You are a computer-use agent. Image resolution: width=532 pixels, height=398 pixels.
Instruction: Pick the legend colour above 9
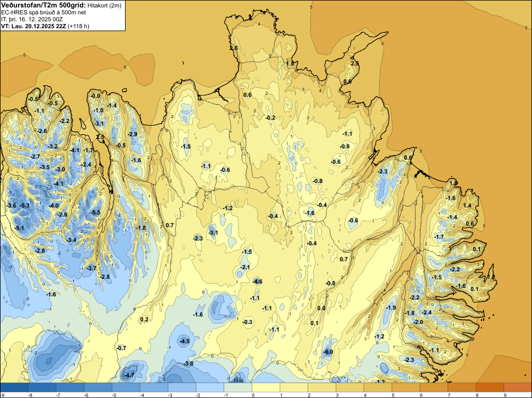click(x=518, y=387)
